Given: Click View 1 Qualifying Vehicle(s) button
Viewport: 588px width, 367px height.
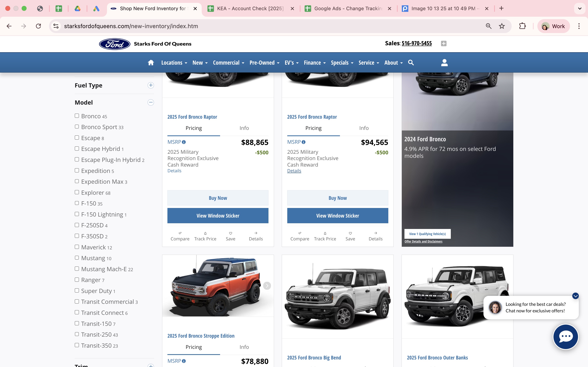Looking at the screenshot, I should click(x=427, y=234).
